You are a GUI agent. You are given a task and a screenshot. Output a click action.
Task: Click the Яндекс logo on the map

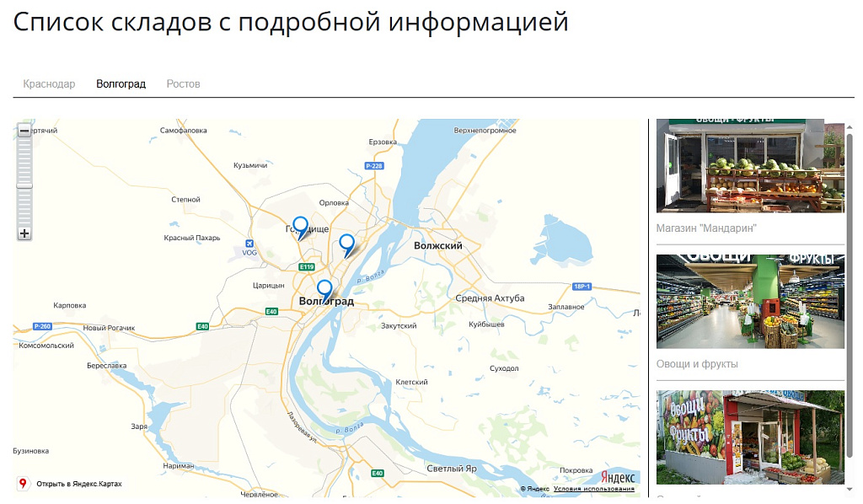(x=617, y=478)
